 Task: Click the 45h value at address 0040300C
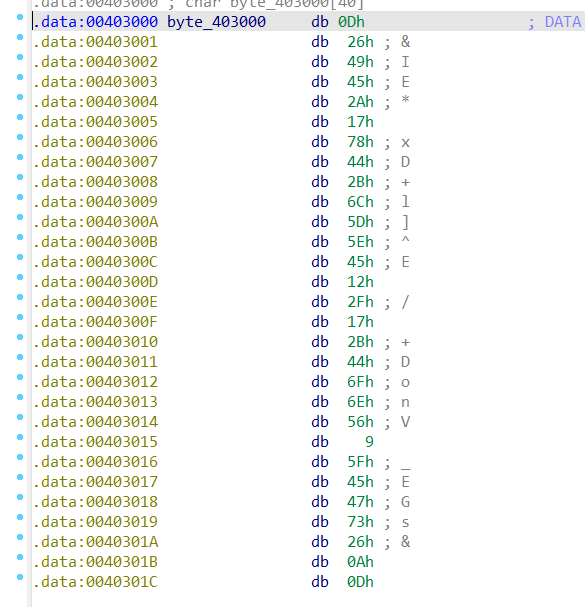point(360,262)
